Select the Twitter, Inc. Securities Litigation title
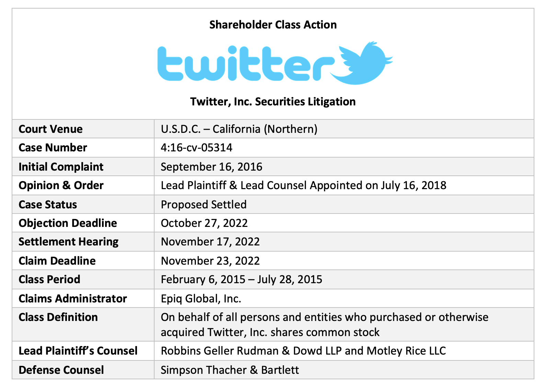Screen dimensions: 544x392 273,102
